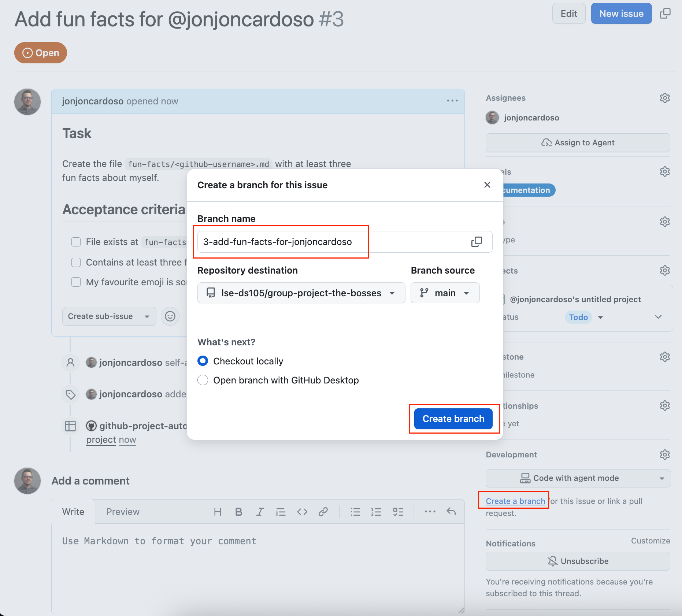Viewport: 682px width, 616px height.
Task: Click the Branch name input field
Action: [x=330, y=242]
